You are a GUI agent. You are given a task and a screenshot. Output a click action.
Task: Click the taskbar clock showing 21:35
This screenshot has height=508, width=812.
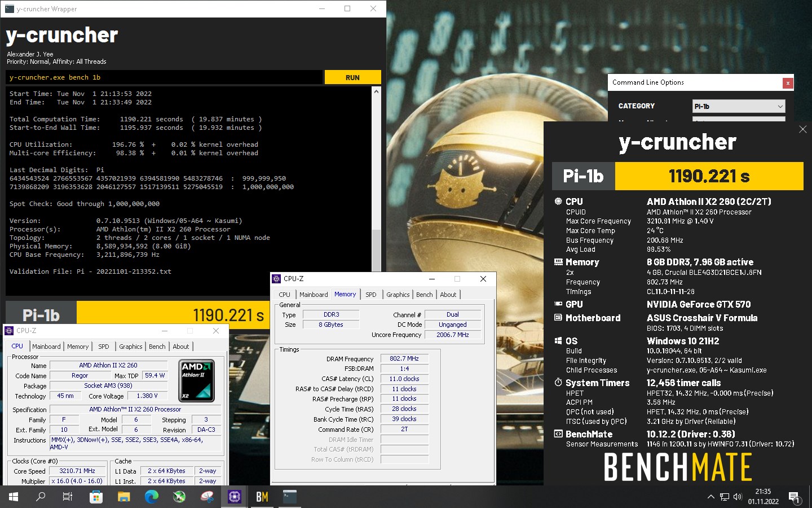click(x=763, y=492)
